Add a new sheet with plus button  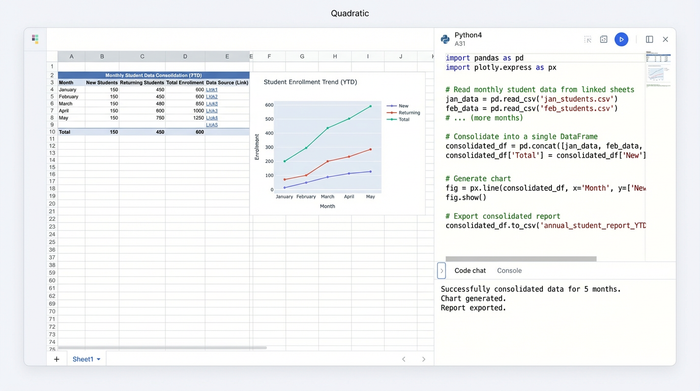(x=56, y=359)
